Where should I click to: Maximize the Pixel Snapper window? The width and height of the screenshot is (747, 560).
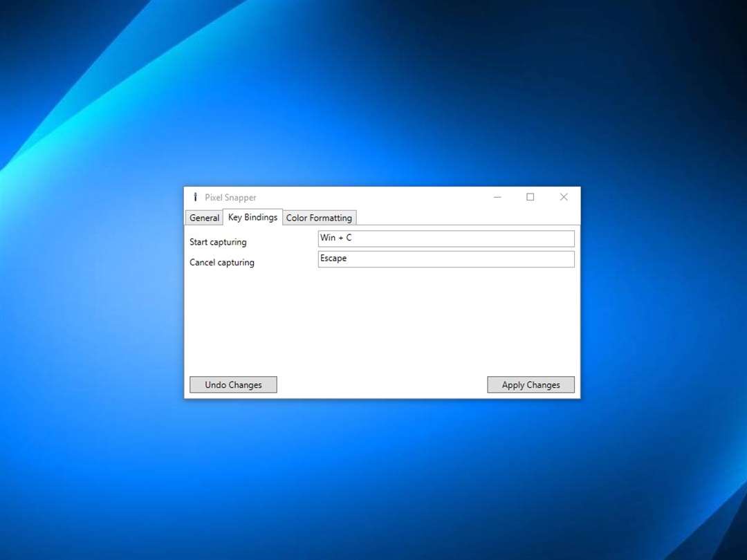(531, 197)
